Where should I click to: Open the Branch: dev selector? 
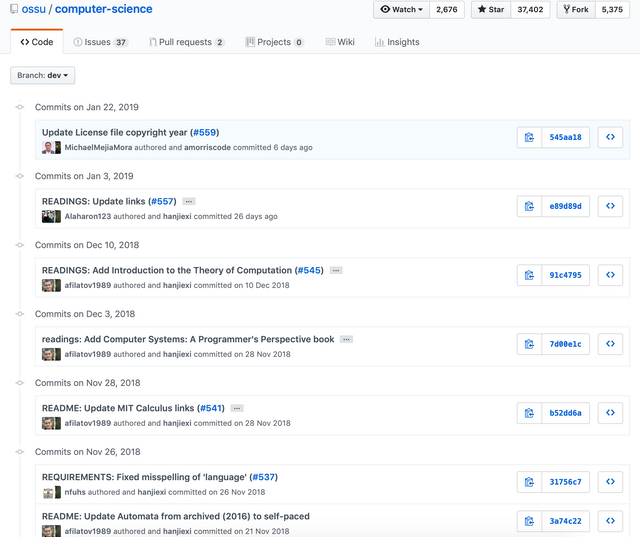pos(42,75)
